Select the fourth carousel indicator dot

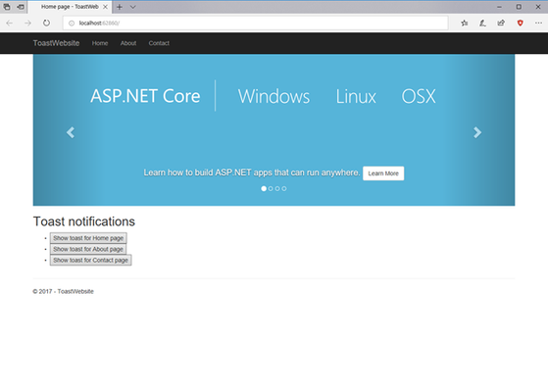(x=283, y=189)
